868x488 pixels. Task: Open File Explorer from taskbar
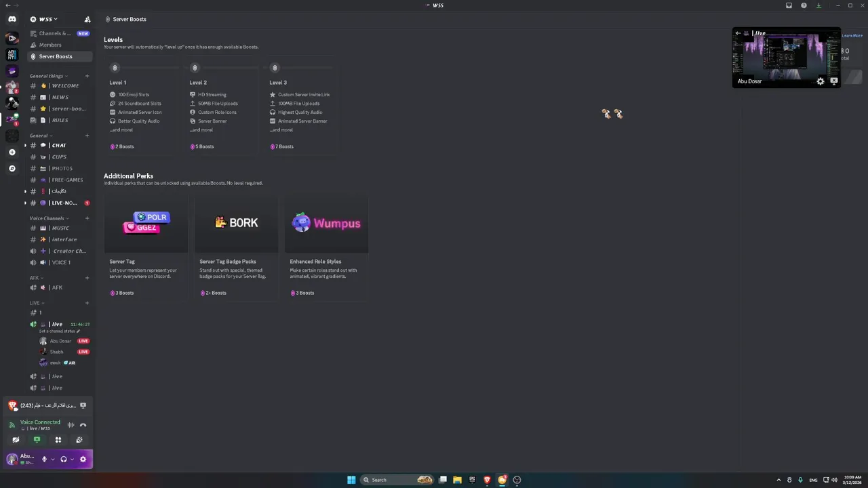pos(457,480)
